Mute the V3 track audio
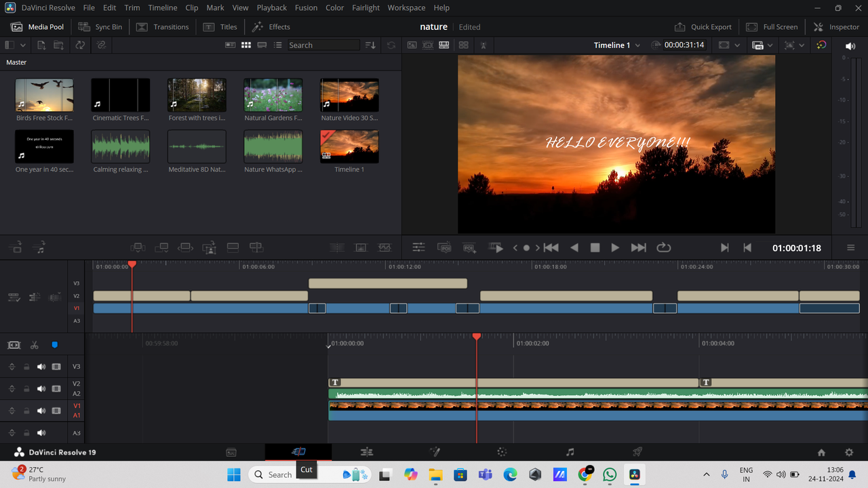This screenshot has width=868, height=488. point(41,367)
